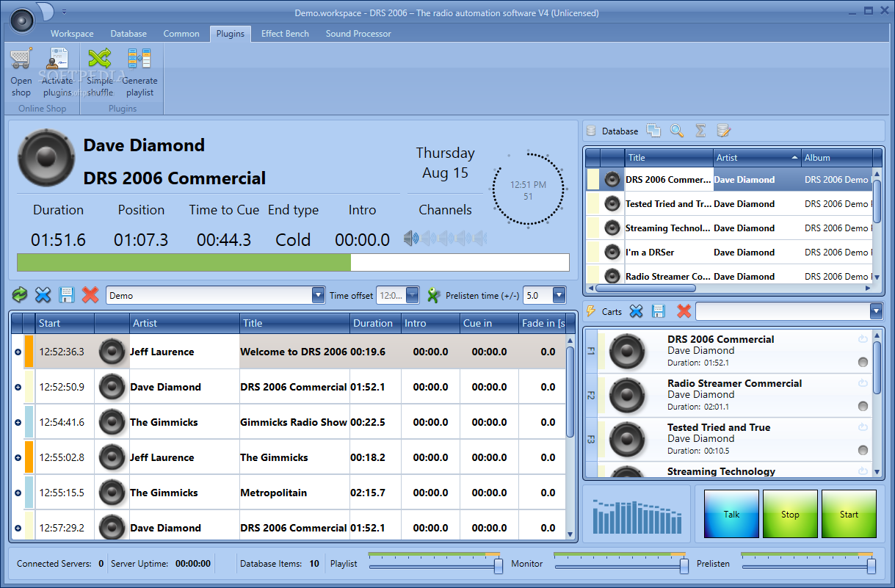Click Activate plugins icon

coord(57,59)
